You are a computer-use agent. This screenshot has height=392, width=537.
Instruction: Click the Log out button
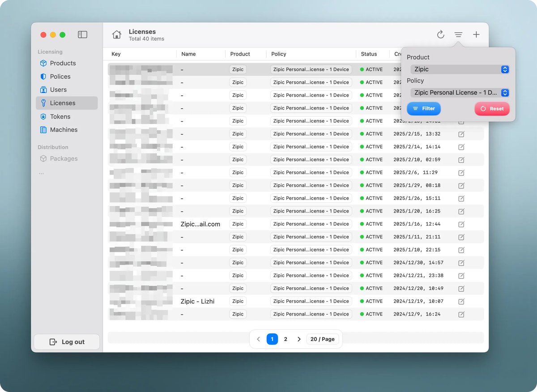click(x=67, y=342)
